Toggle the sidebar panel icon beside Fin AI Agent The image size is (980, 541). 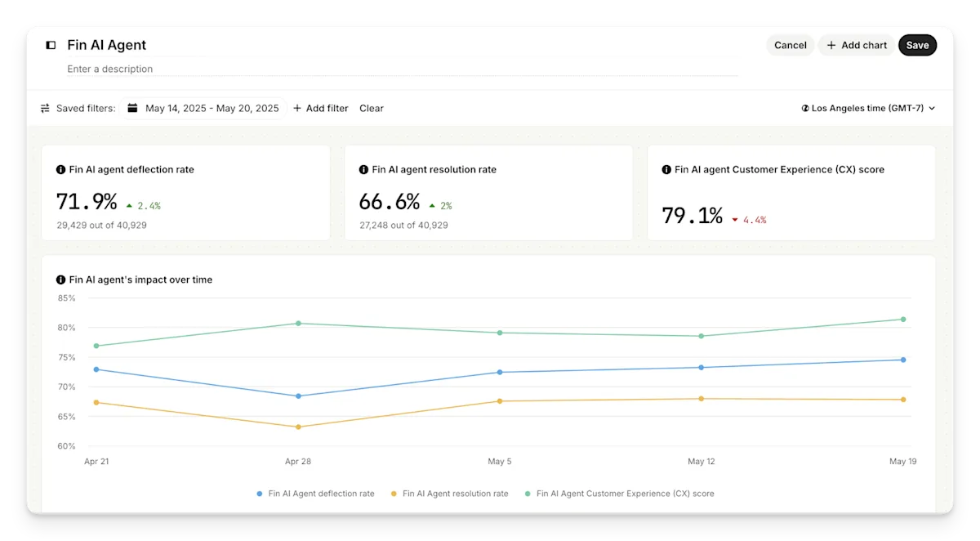51,45
